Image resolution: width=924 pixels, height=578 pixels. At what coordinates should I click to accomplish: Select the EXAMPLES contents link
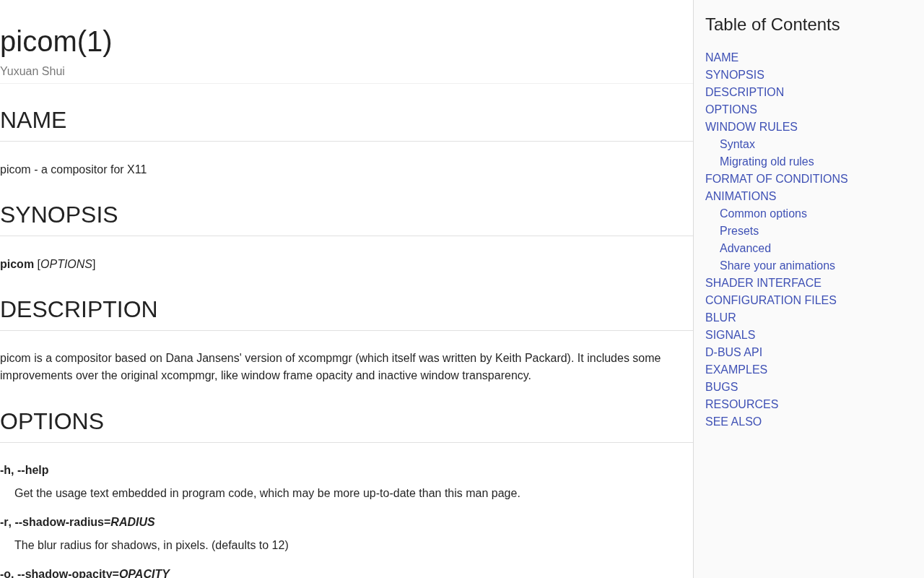736,370
